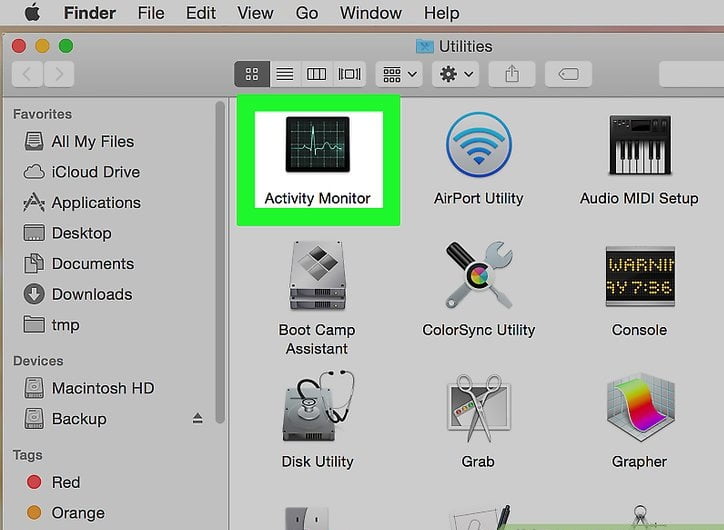Viewport: 724px width, 530px height.
Task: Open the AirPort Utility icon
Action: click(479, 145)
